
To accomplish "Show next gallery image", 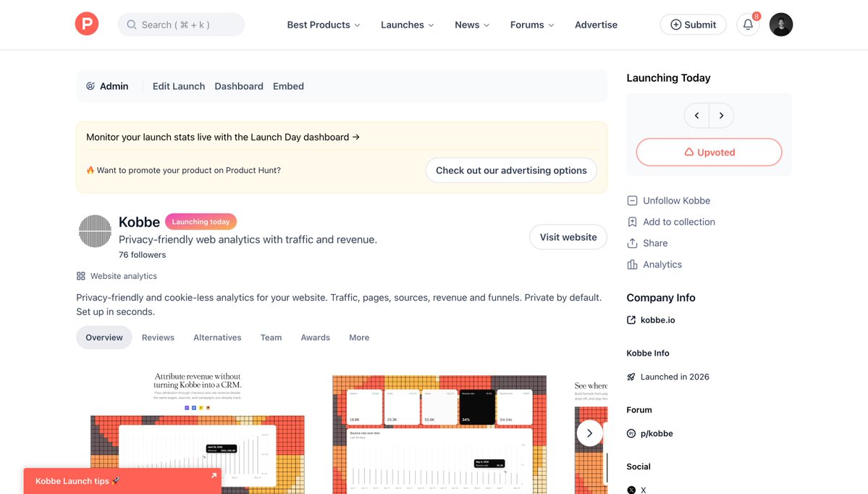I will (589, 433).
